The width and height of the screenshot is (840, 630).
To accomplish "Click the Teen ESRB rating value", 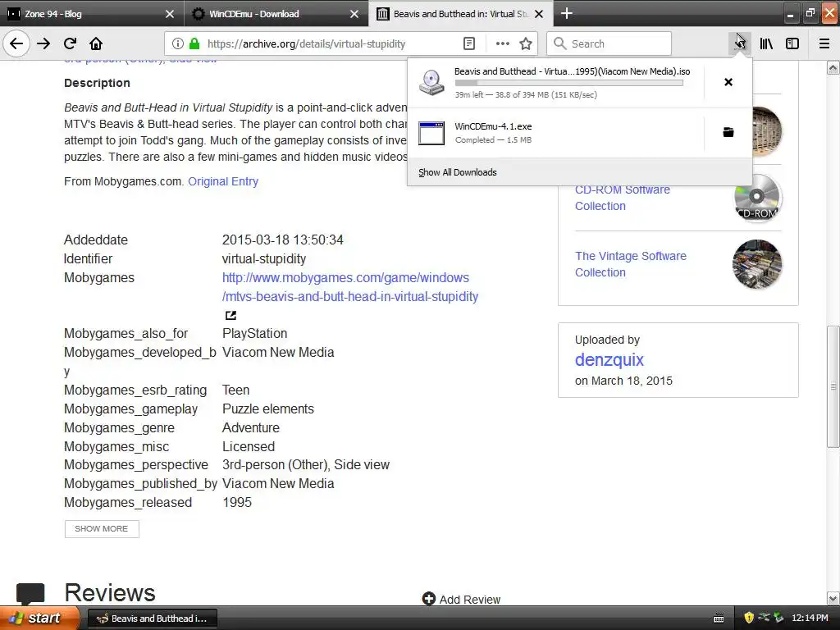I will pyautogui.click(x=235, y=390).
